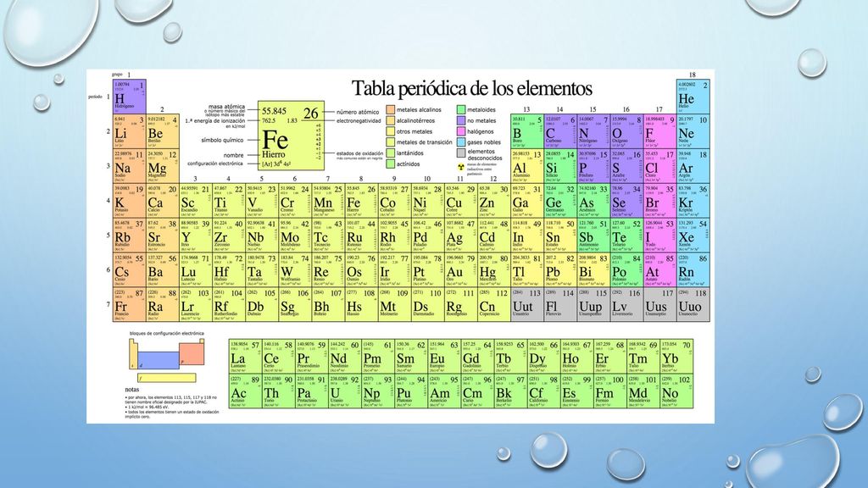Select the neon (Ne) element cell
Viewport: 868px width, 488px height.
click(x=693, y=131)
